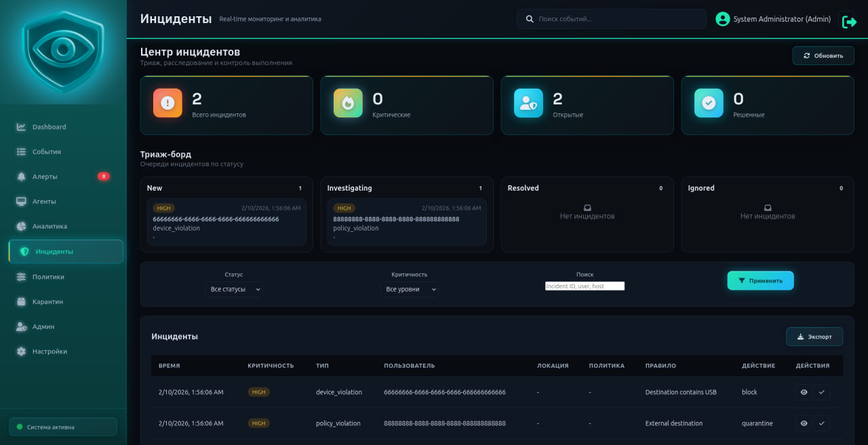View policy_violation incident details via eye icon
868x445 pixels.
[x=804, y=423]
